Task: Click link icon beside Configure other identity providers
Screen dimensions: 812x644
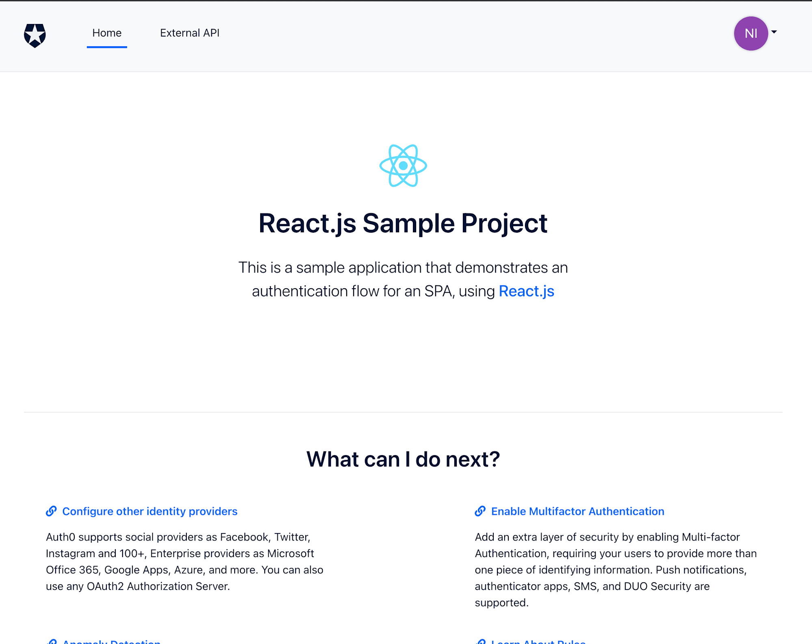Action: [x=51, y=511]
